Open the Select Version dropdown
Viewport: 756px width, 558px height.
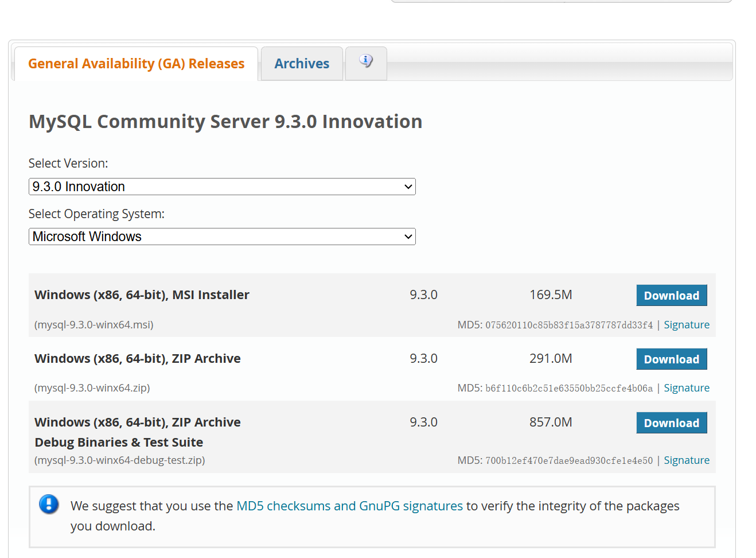[222, 186]
